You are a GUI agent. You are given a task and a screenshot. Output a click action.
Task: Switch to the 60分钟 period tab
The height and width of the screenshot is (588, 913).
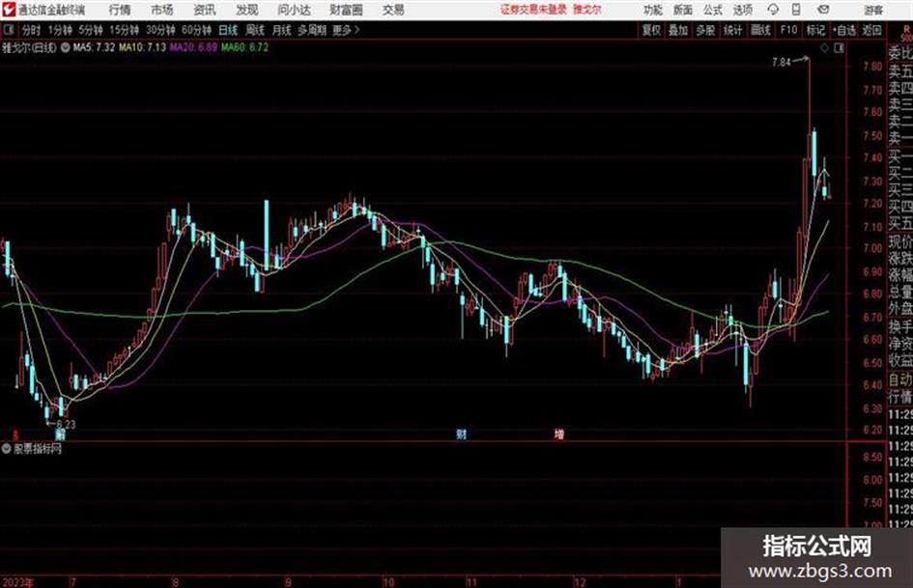197,30
